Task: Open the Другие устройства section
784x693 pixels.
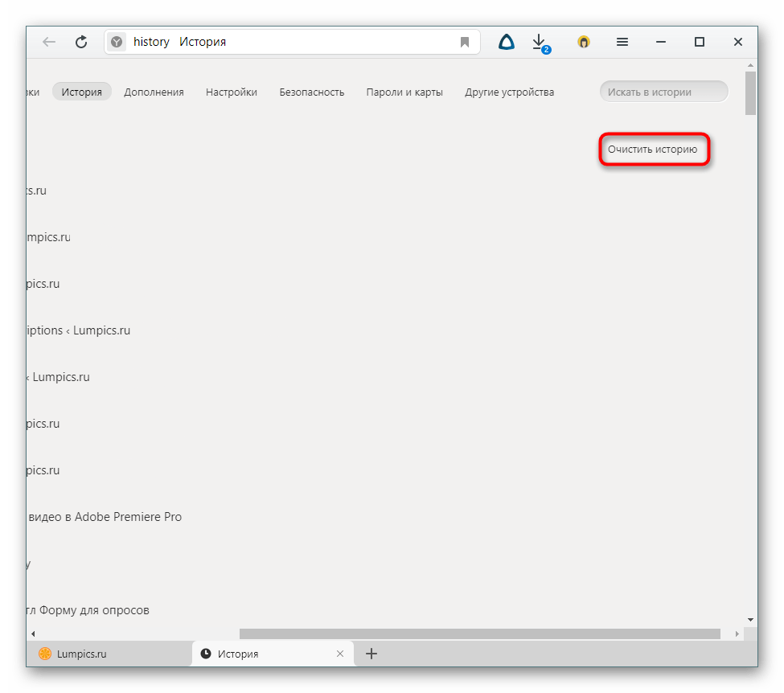Action: pos(509,92)
